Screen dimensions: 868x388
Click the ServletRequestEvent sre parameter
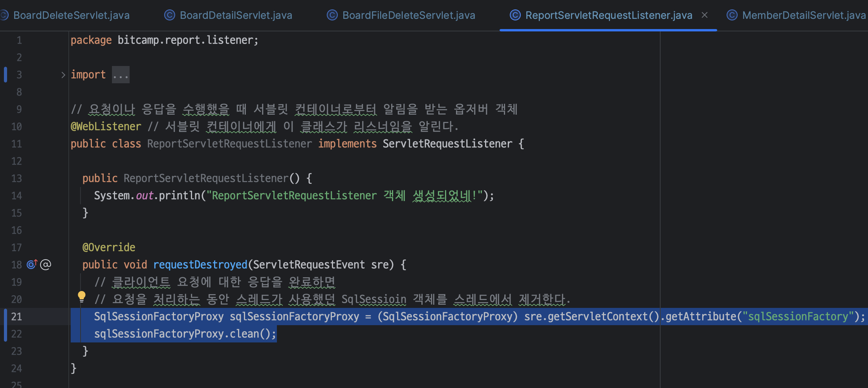[320, 265]
